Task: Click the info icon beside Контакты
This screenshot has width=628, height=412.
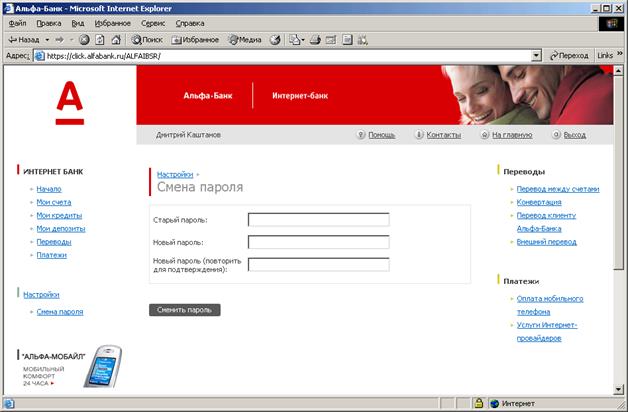Action: (419, 135)
